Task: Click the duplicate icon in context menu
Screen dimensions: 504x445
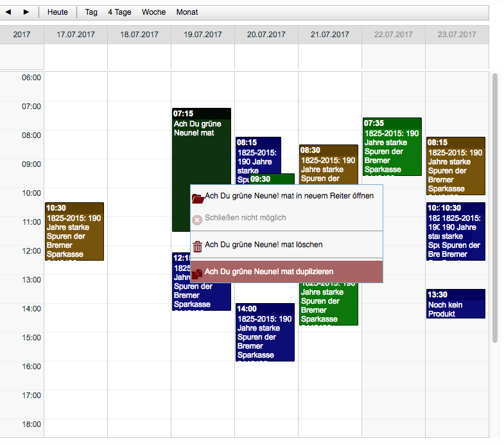Action: (x=198, y=272)
